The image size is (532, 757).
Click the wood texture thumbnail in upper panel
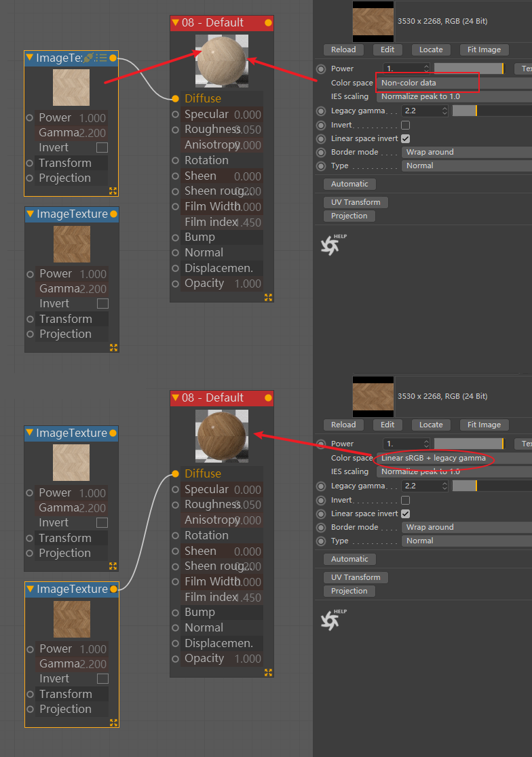point(373,22)
